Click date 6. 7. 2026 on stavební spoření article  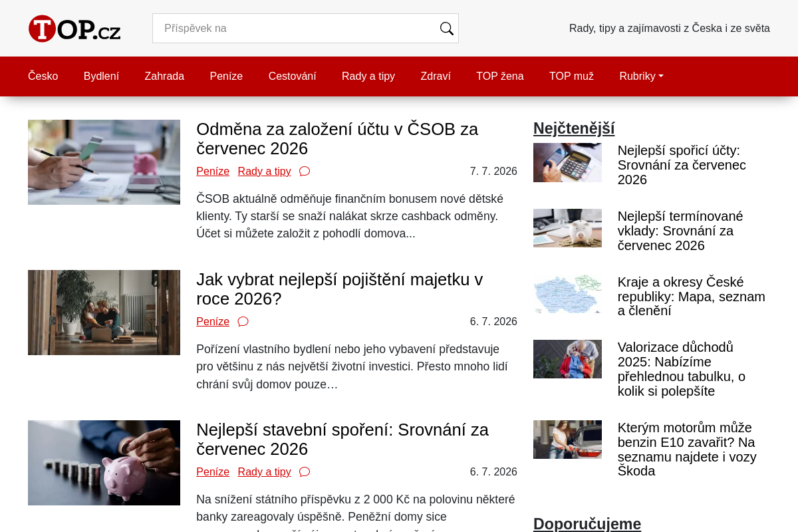(493, 471)
